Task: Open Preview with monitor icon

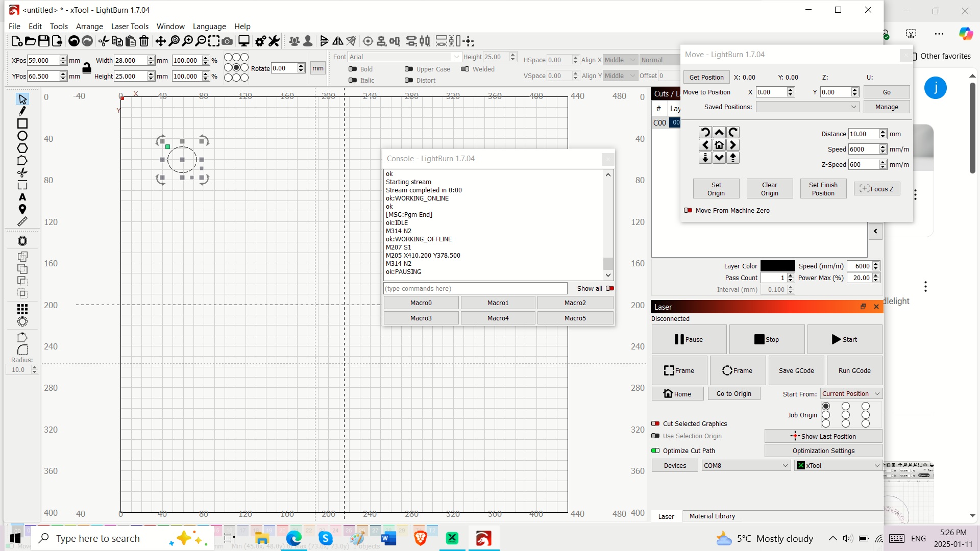Action: pyautogui.click(x=244, y=41)
